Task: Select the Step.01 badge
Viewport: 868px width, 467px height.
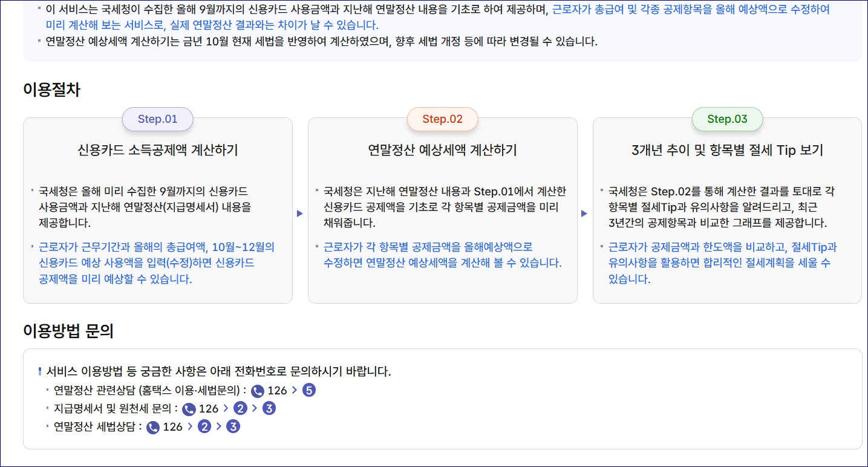Action: (x=157, y=119)
